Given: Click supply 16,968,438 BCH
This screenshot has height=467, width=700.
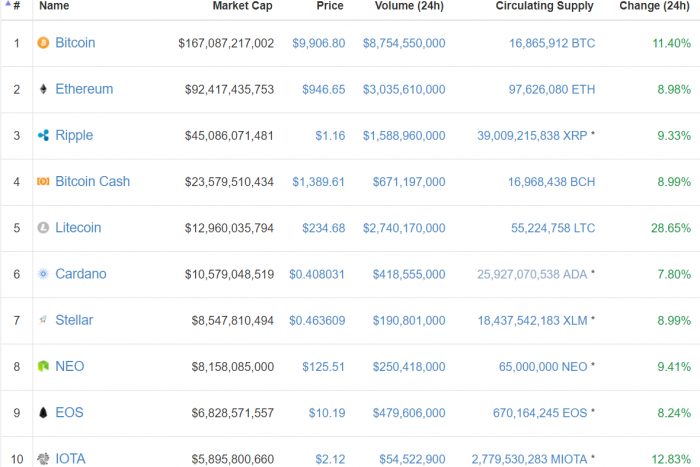Looking at the screenshot, I should (552, 182).
